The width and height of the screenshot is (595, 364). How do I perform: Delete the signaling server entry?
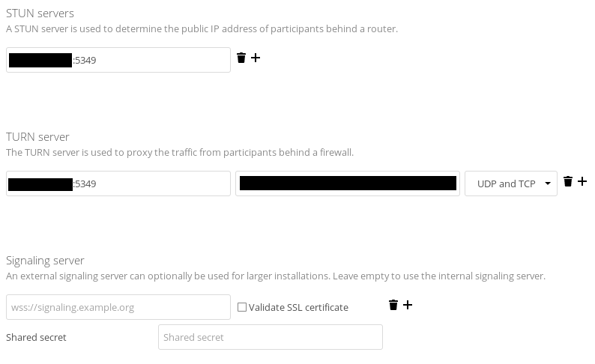pos(393,305)
